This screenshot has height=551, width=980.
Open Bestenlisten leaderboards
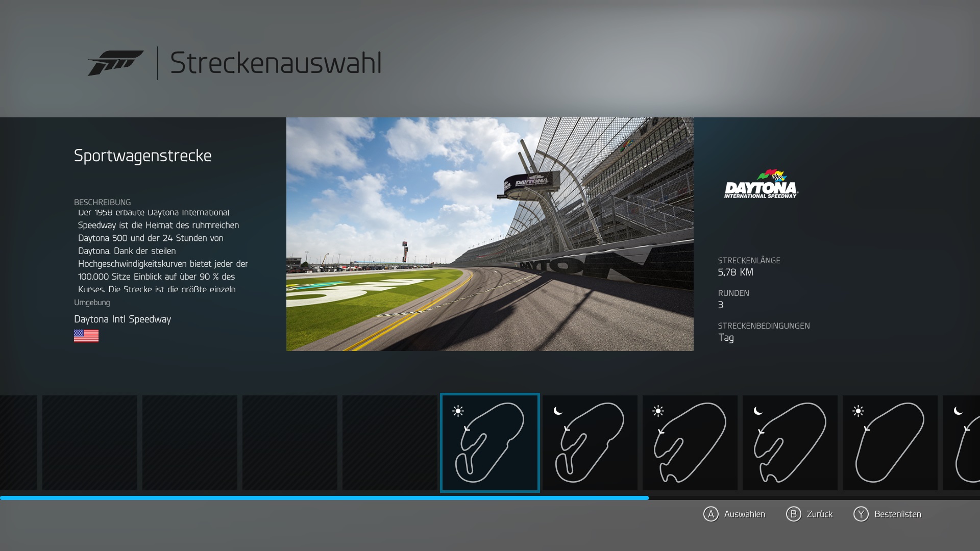point(897,514)
